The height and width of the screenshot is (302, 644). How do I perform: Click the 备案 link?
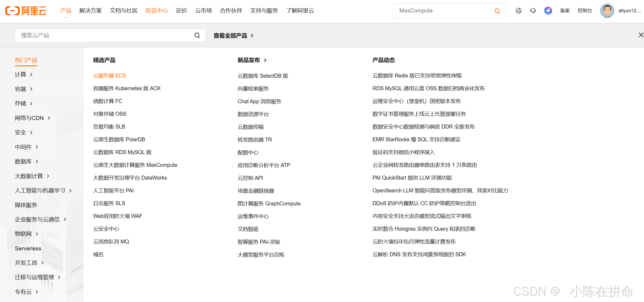[565, 11]
